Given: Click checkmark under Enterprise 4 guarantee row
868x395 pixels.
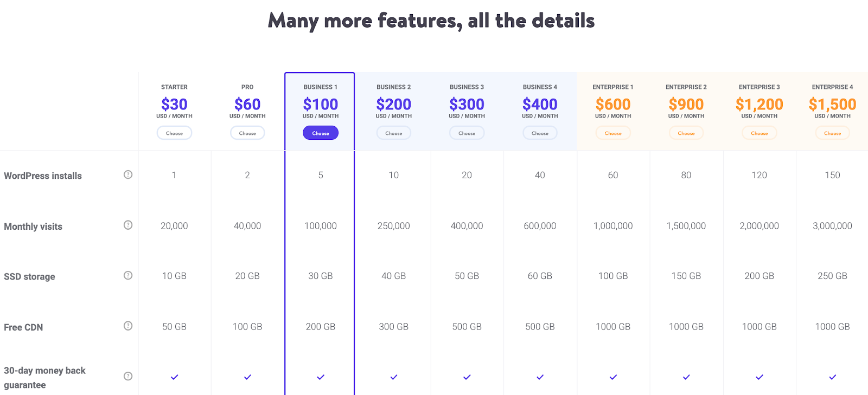Looking at the screenshot, I should [x=832, y=377].
